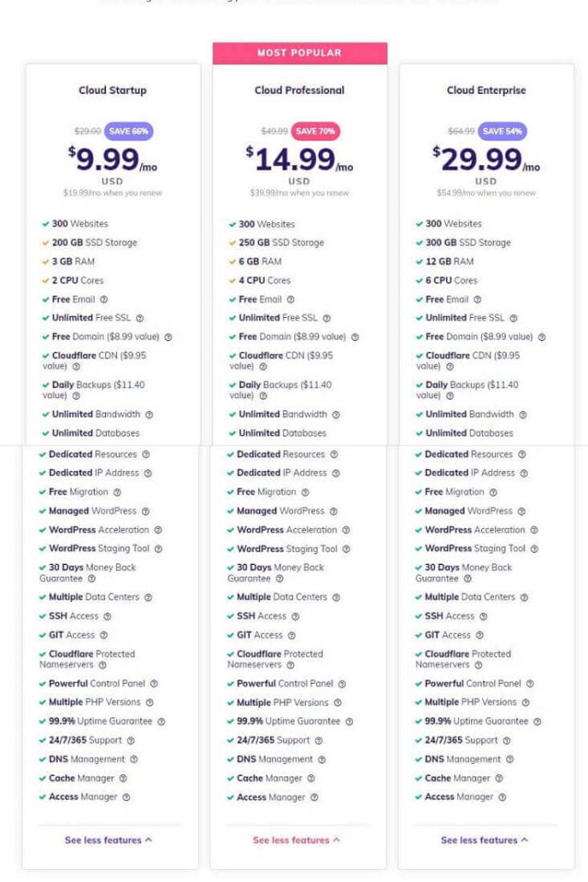Open SSH Access info icon in Cloud Enterprise
The height and width of the screenshot is (882, 588).
(x=484, y=617)
